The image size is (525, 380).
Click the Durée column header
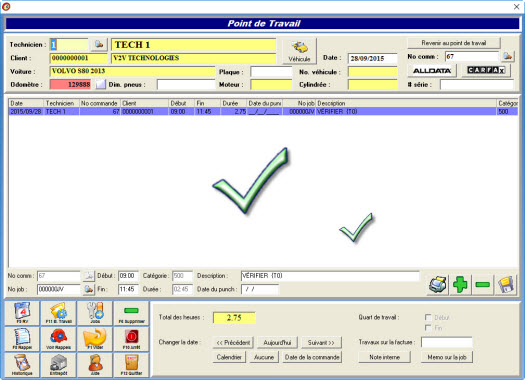click(x=233, y=103)
